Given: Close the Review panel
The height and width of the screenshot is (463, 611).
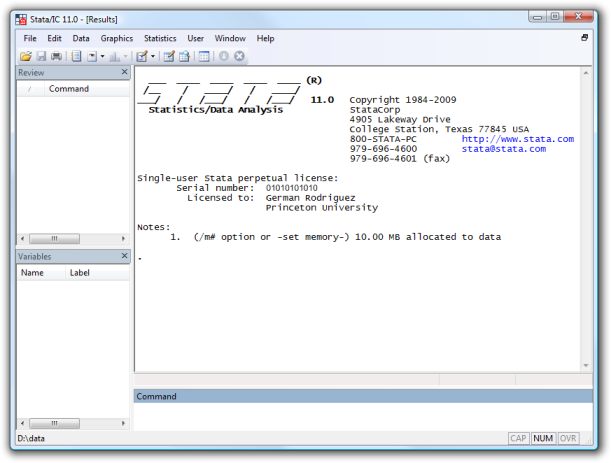Looking at the screenshot, I should click(x=124, y=72).
